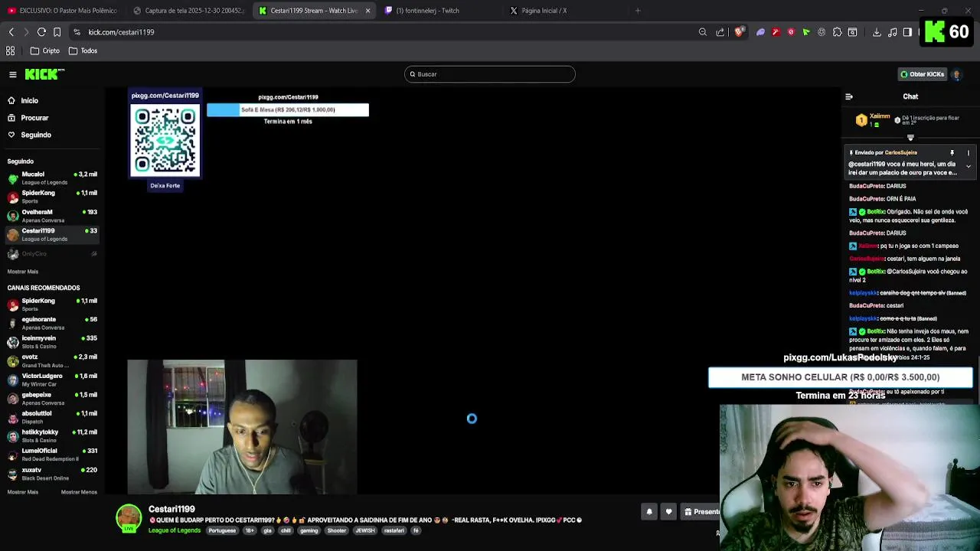
Task: Open the offline OnlyCiro channel
Action: pyautogui.click(x=52, y=253)
